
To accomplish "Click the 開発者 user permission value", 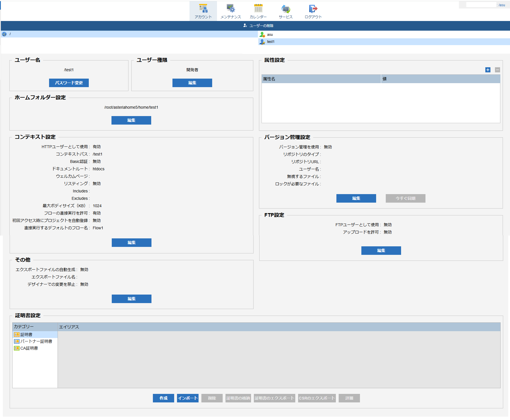I will 192,70.
